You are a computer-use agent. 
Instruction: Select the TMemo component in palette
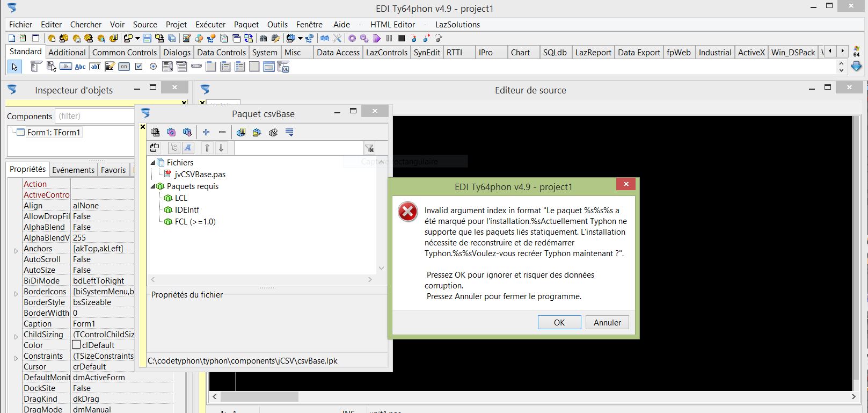[x=110, y=67]
